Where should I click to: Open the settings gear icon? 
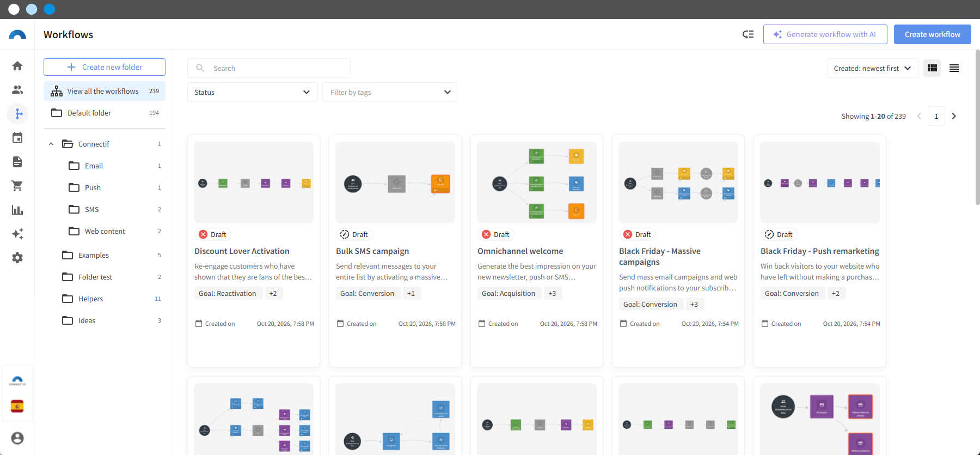17,258
